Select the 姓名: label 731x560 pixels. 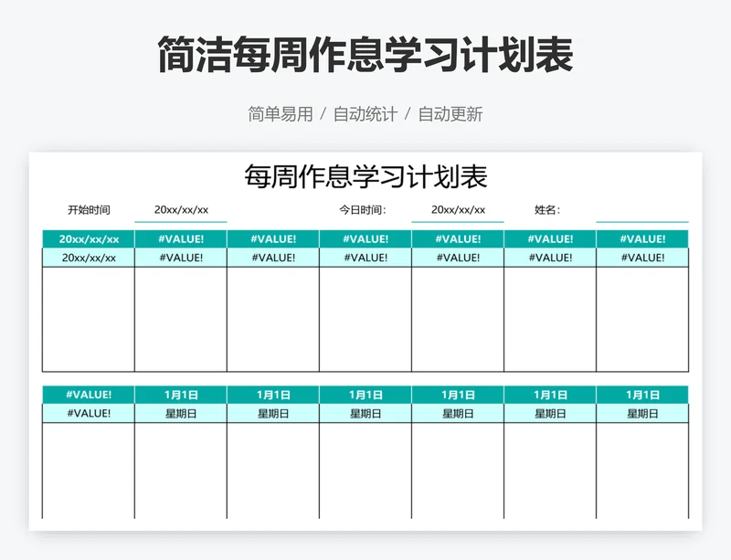coord(547,210)
